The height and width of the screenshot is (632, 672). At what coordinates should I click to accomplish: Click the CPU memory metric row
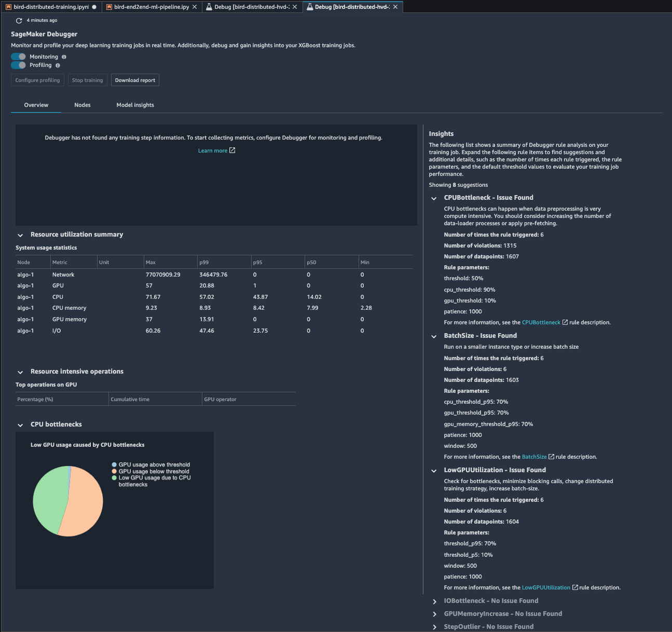(214, 308)
